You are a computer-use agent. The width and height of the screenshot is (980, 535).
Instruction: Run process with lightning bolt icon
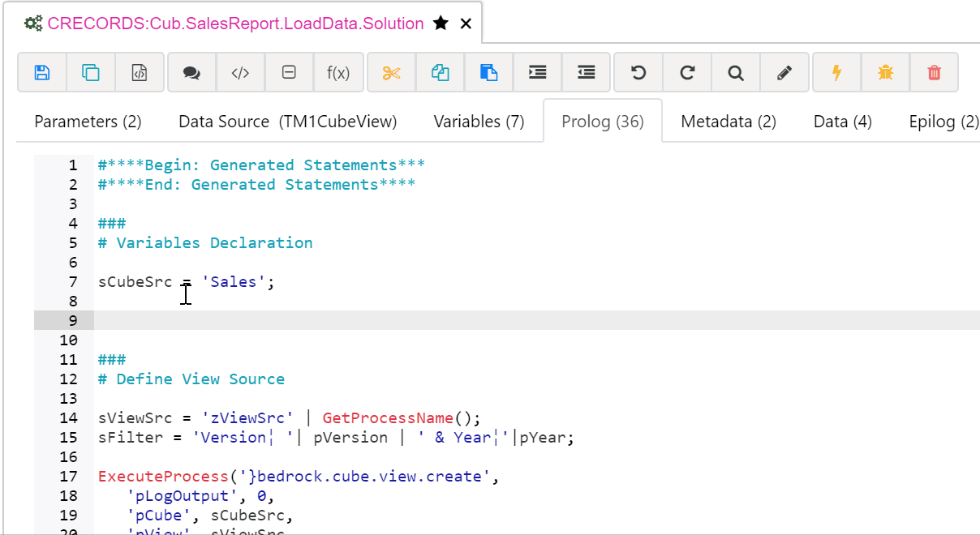836,73
